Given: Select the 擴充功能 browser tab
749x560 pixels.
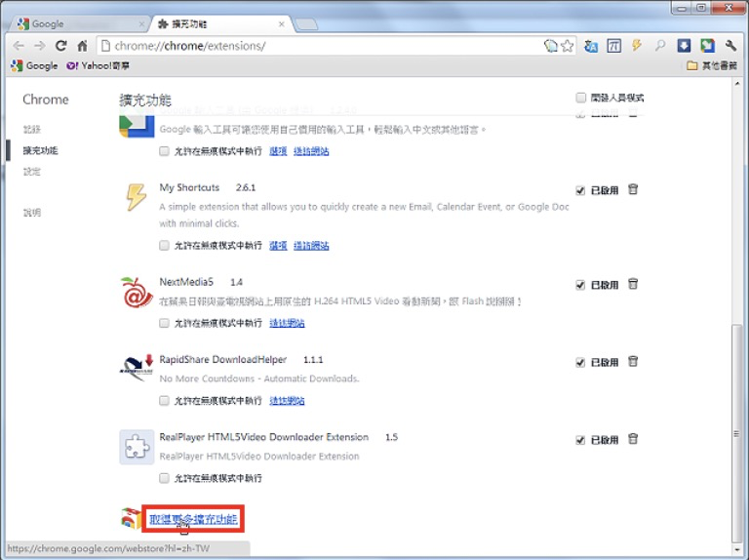Looking at the screenshot, I should coord(222,23).
